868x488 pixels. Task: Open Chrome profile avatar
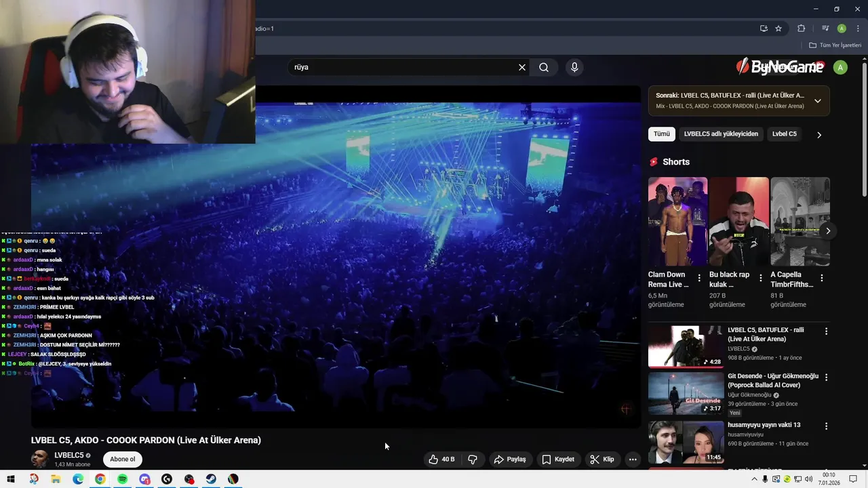(842, 28)
